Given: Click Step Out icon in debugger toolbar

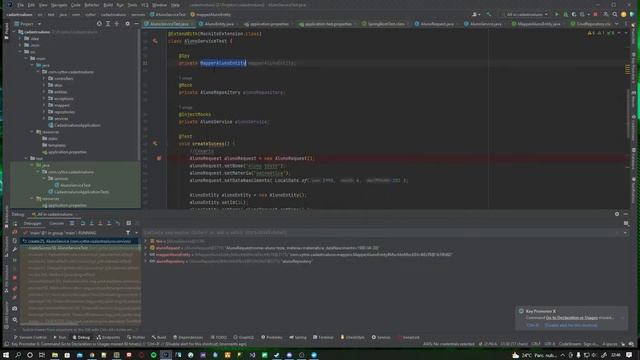Looking at the screenshot, I should point(109,223).
